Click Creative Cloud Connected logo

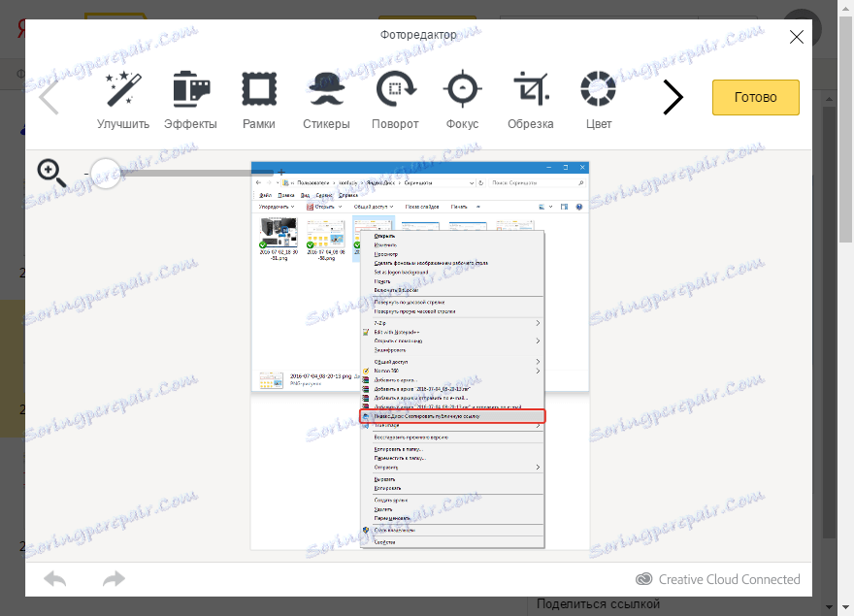pos(718,579)
